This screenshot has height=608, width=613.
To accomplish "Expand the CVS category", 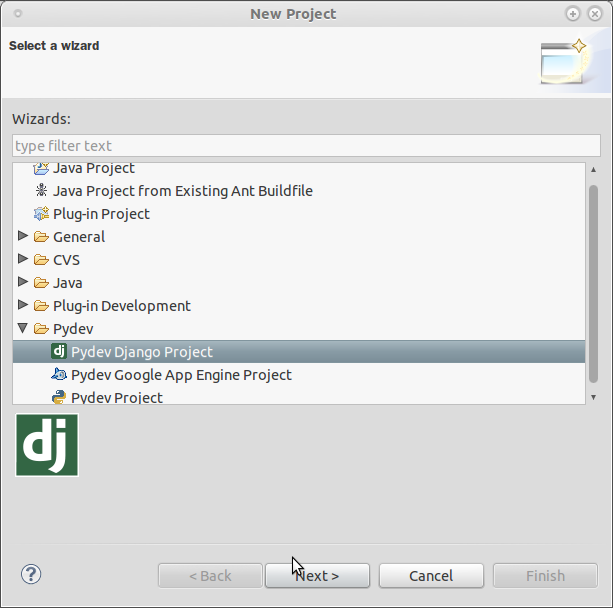I will [x=23, y=258].
